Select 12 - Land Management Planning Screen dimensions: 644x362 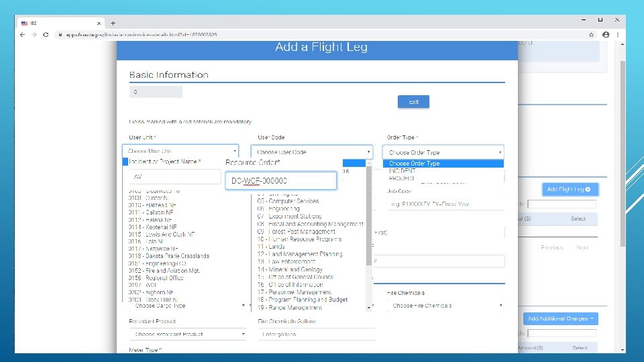point(300,254)
